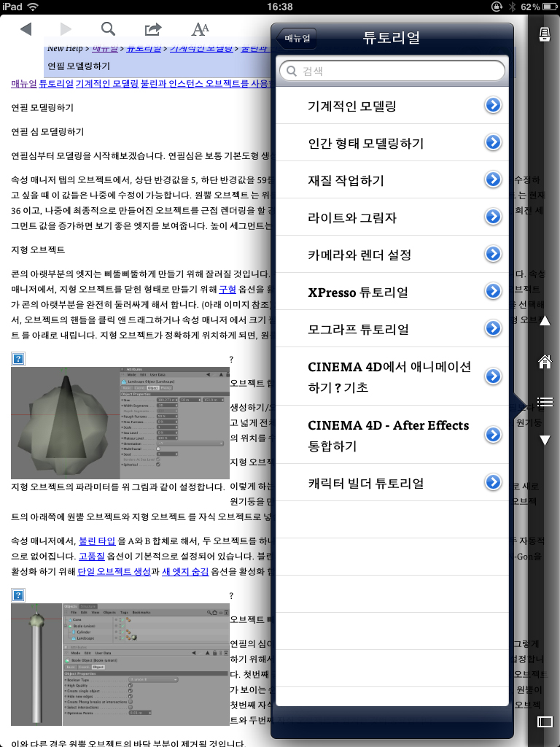
Task: Follow the 튜토리얼 link below the header
Action: click(x=56, y=83)
